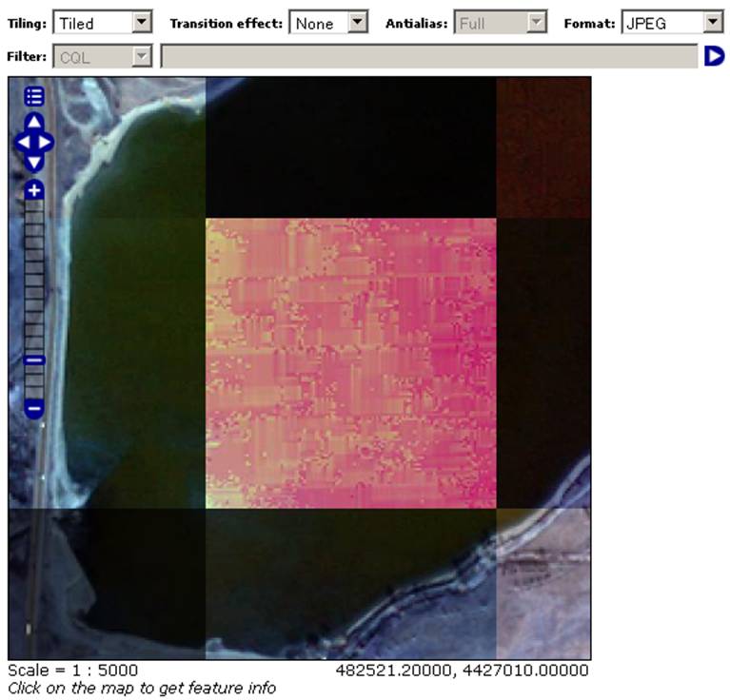Open the Tiling dropdown
Image resolution: width=730 pixels, height=700 pixels.
click(103, 22)
